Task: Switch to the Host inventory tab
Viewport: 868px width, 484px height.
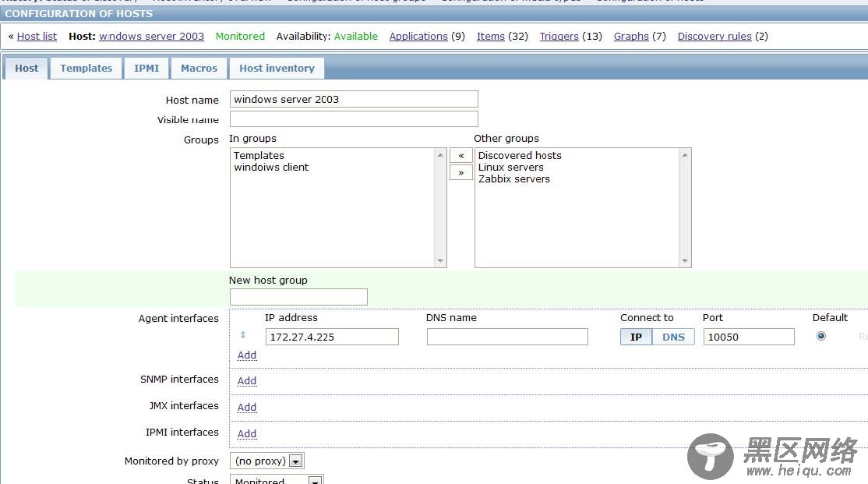Action: (277, 68)
